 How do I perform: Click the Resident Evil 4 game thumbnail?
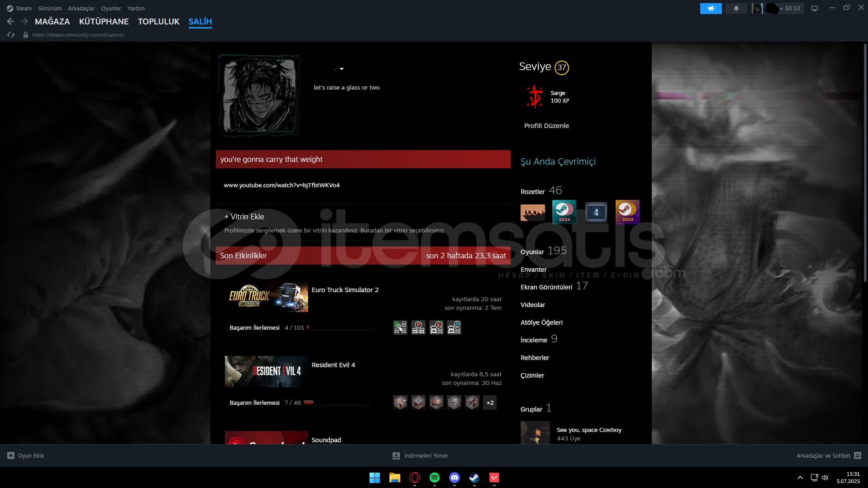[x=266, y=371]
